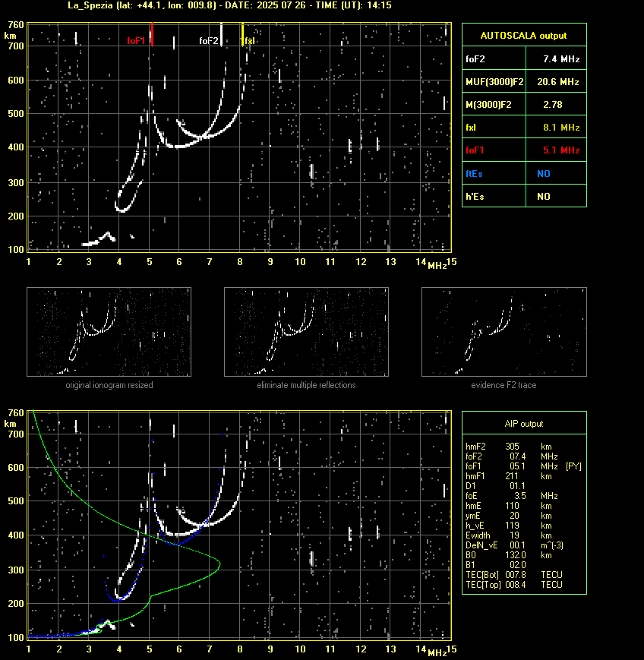Screen dimensions: 644x660
Task: Click the red foF1 marker label
Action: (136, 41)
